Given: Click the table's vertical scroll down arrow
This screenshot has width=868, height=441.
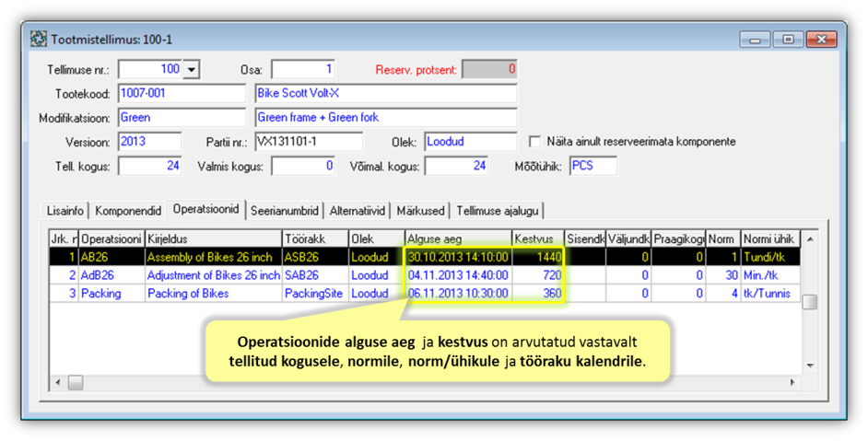Looking at the screenshot, I should pyautogui.click(x=810, y=366).
